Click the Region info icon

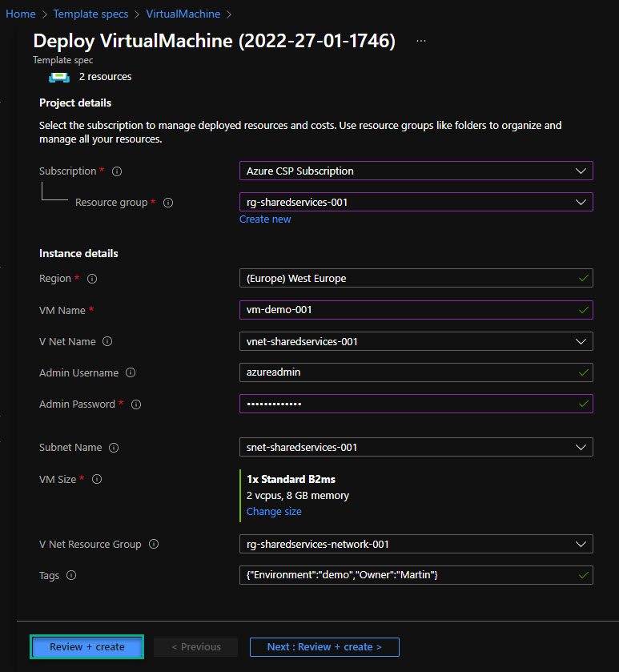pos(92,279)
